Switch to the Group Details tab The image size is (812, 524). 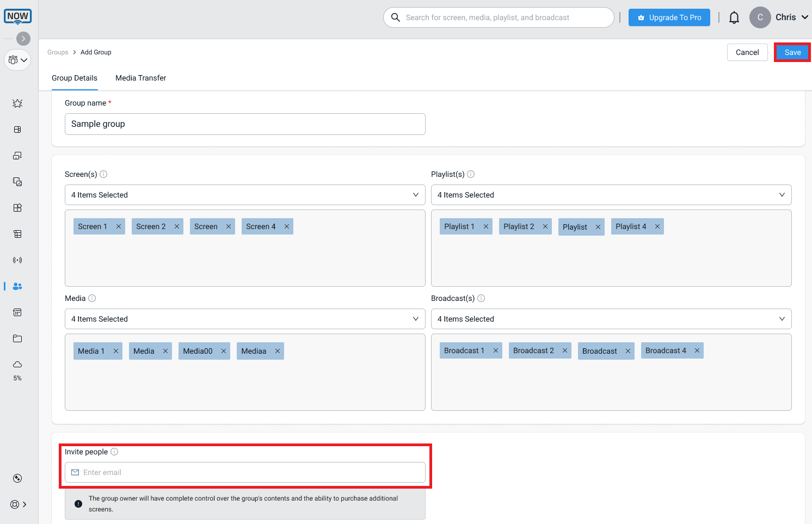[75, 78]
